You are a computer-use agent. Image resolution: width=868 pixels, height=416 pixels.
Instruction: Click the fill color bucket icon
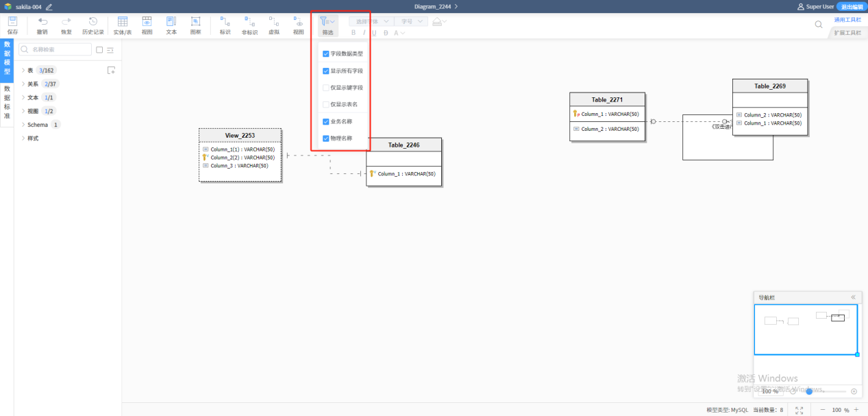coord(436,22)
